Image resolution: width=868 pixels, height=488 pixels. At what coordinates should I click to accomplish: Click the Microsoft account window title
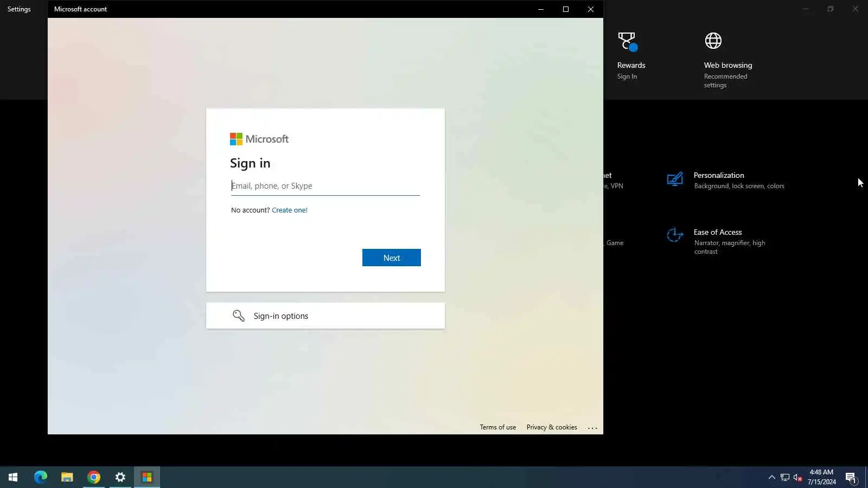pos(80,9)
